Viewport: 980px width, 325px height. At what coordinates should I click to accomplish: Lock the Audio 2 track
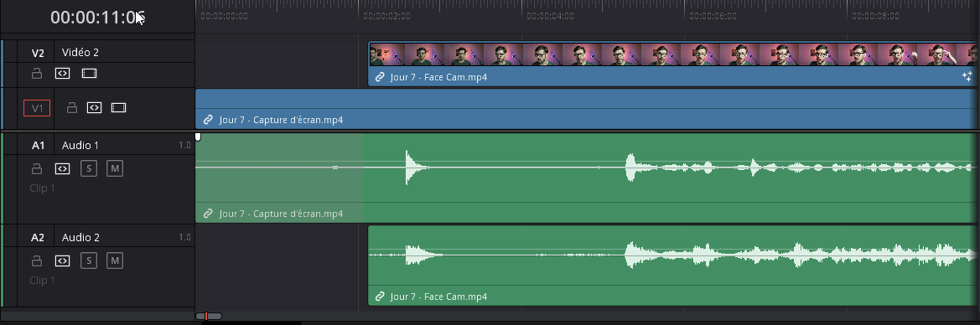(x=37, y=261)
